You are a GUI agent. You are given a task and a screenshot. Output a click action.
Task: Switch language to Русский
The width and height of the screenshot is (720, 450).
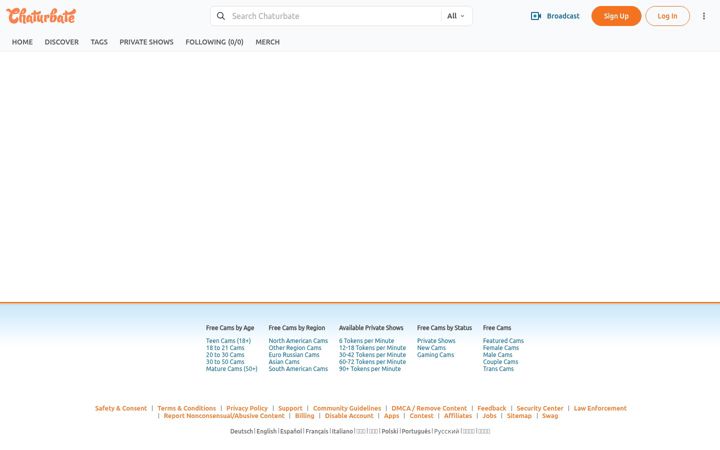point(447,431)
